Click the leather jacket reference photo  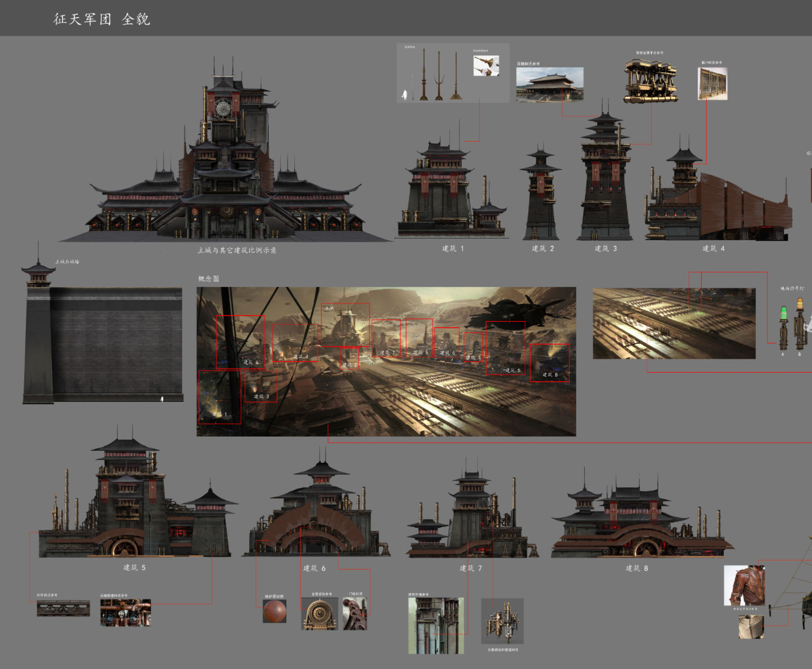[x=744, y=585]
